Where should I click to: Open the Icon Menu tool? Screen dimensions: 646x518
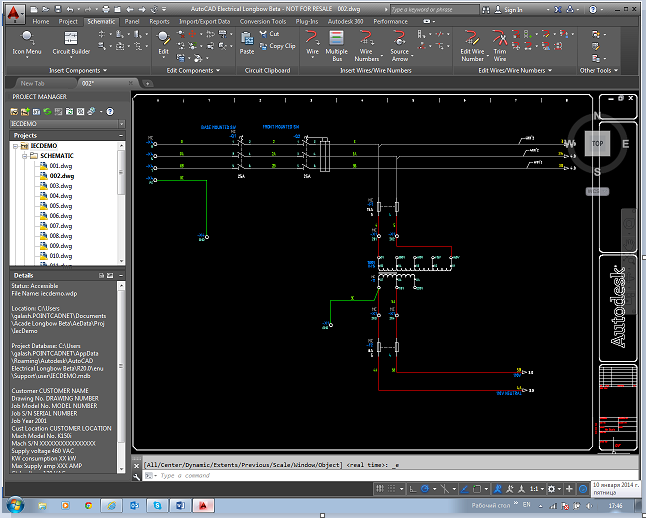pyautogui.click(x=27, y=43)
